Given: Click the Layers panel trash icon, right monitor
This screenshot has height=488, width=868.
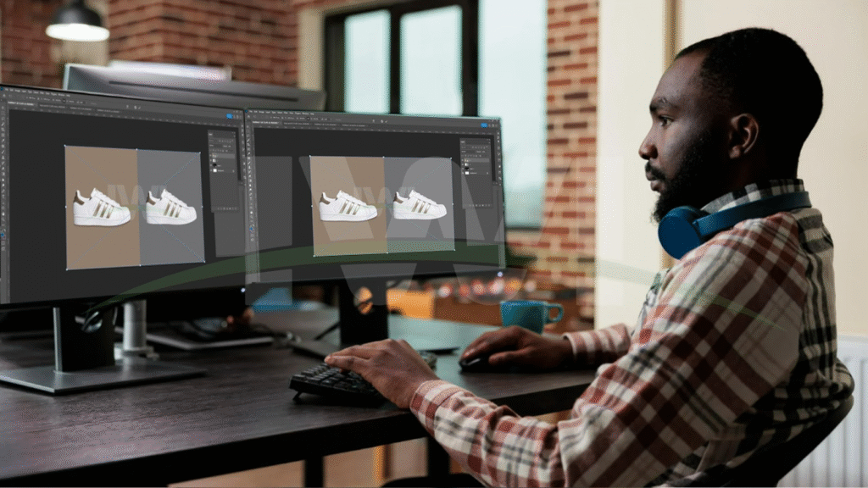Looking at the screenshot, I should pyautogui.click(x=487, y=205).
